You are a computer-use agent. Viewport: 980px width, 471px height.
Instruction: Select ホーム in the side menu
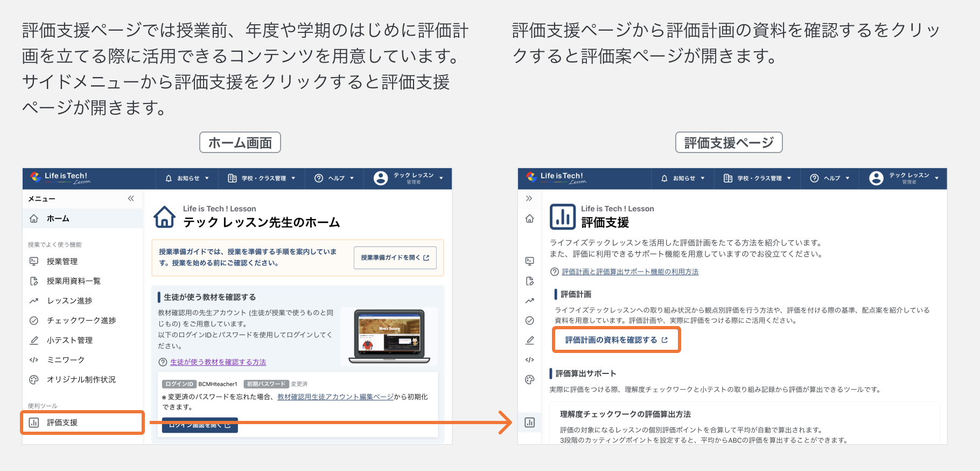[x=83, y=218]
